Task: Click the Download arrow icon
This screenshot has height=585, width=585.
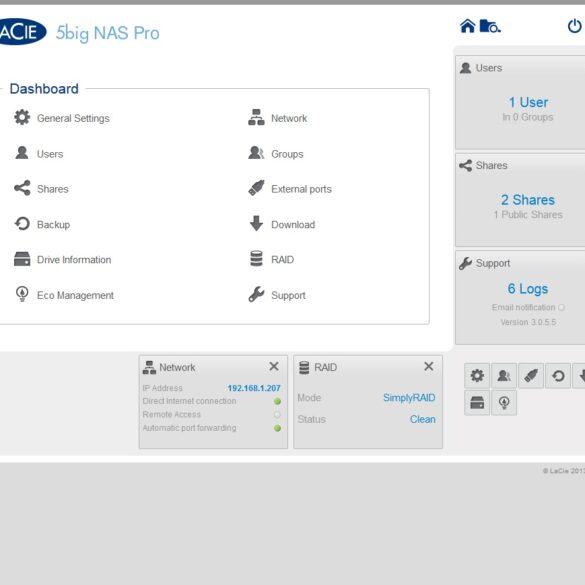Action: pos(256,223)
